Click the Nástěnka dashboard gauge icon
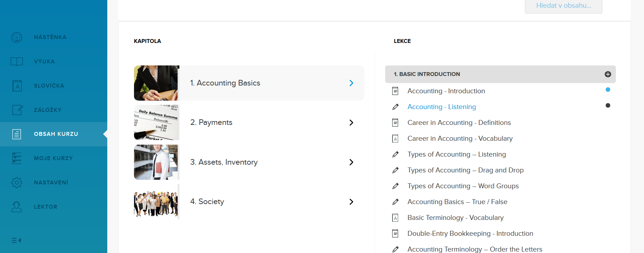 17,37
